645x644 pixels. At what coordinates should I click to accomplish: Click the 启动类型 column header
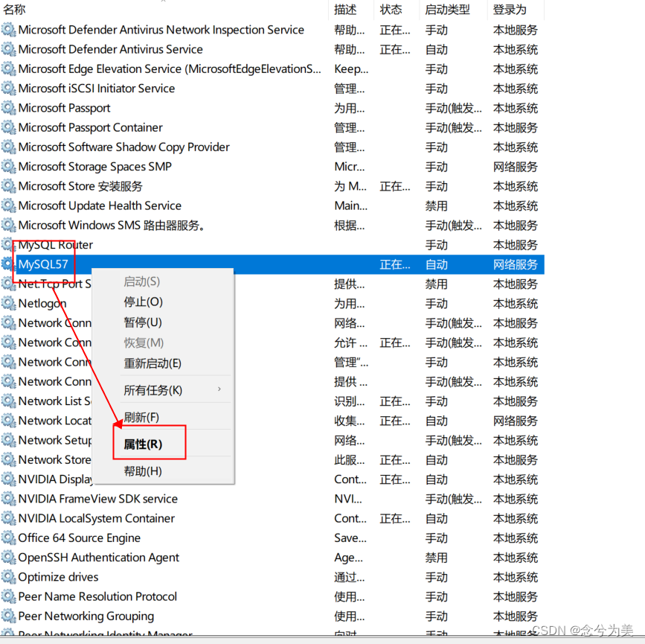click(447, 10)
